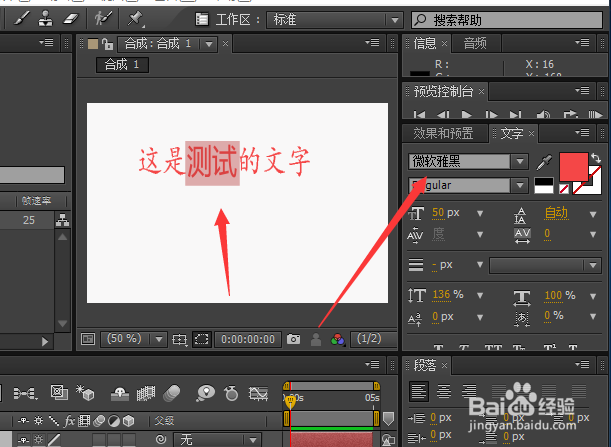Open Brainstorm lightbulb icon
This screenshot has height=447, width=611.
coord(205,393)
